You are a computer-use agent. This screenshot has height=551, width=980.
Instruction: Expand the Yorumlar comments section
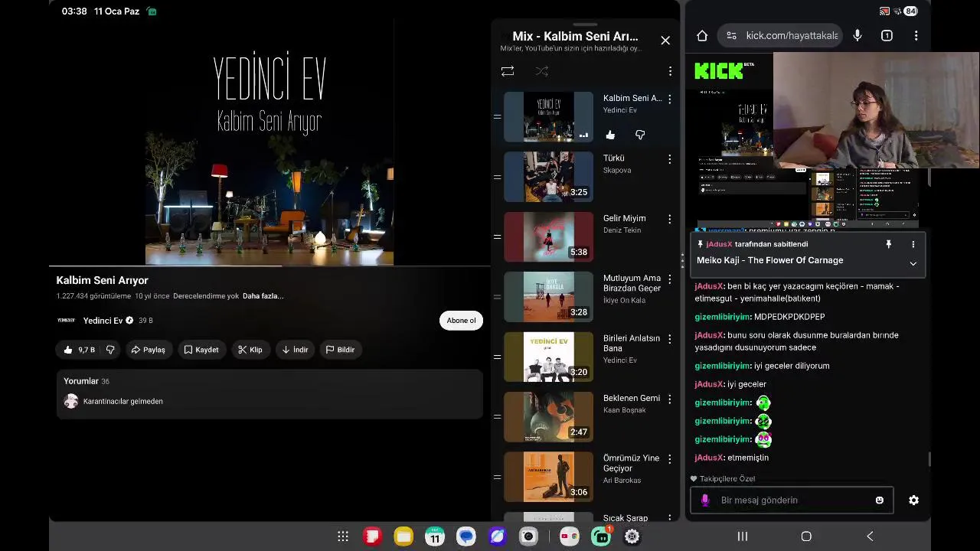[x=269, y=393]
